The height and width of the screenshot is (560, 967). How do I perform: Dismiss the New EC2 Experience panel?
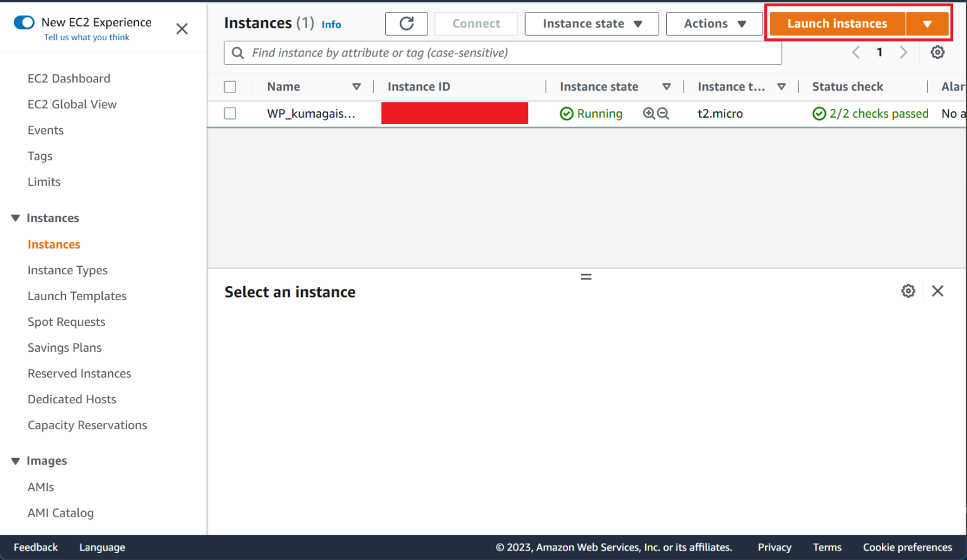click(x=182, y=28)
